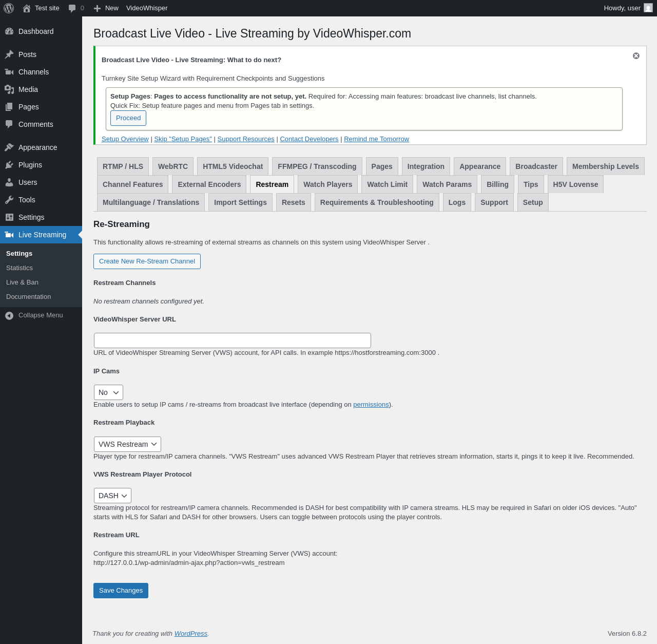657x644 pixels.
Task: Open the Watch Limit tab
Action: click(x=388, y=184)
